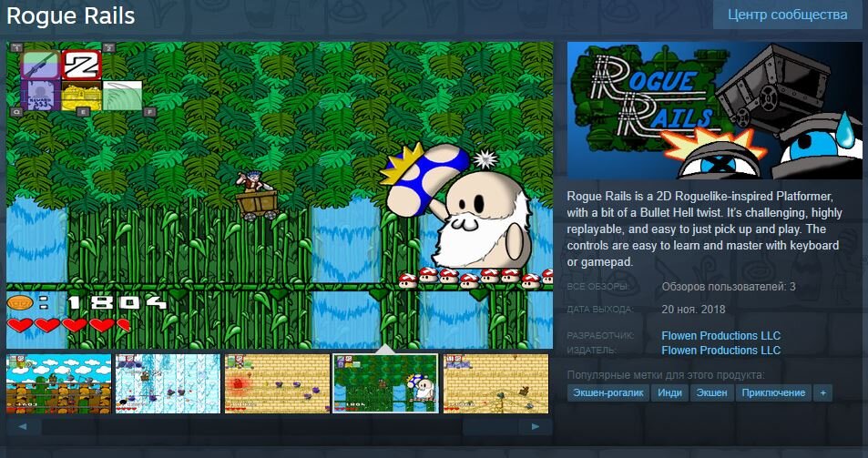Click the Популярные метки для этого продукта label
The height and width of the screenshot is (458, 868).
pos(666,375)
